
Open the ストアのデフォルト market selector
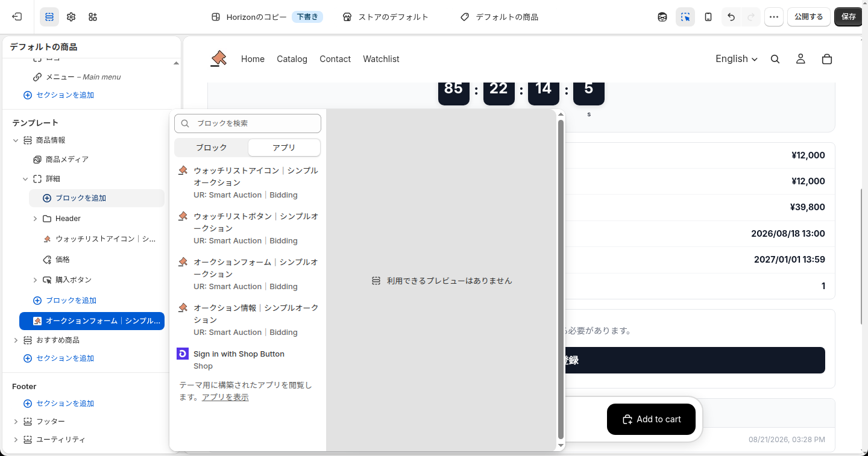385,17
